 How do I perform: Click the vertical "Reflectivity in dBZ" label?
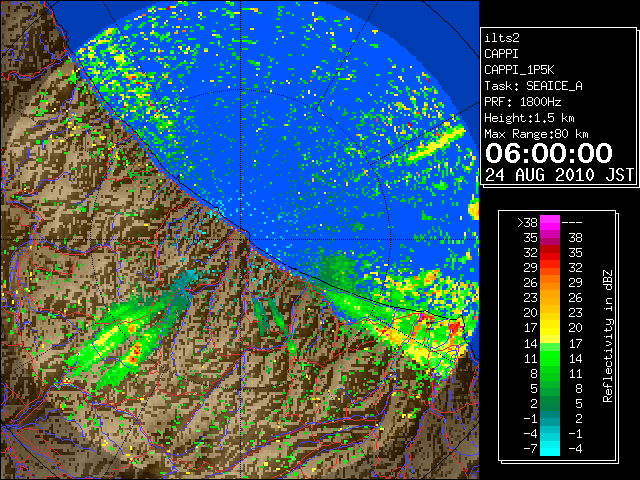[608, 336]
